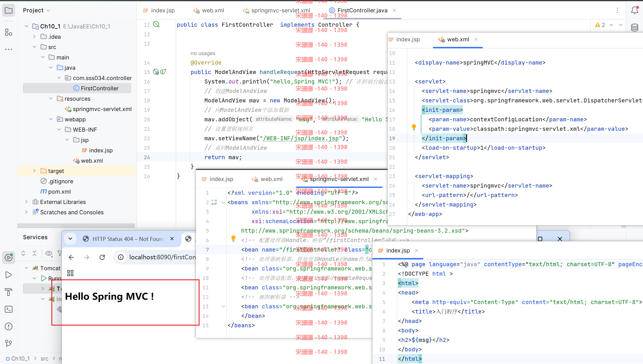Click the /WEB-INF/jsp/index.jsp link in code
The height and width of the screenshot is (364, 643).
click(301, 138)
